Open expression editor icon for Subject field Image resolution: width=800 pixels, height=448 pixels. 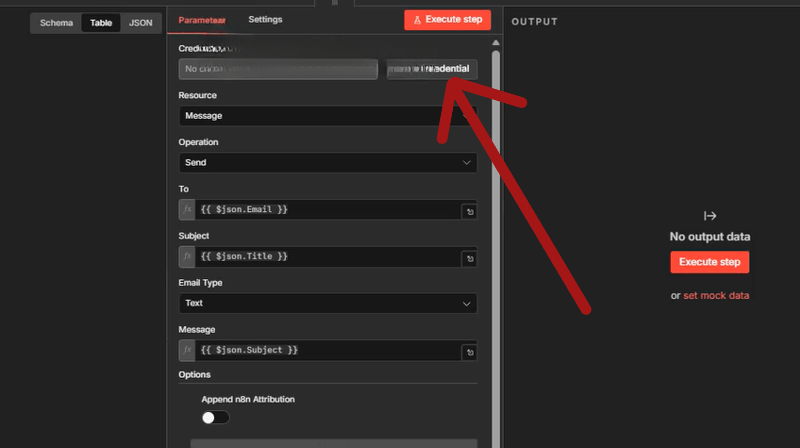[x=470, y=259]
